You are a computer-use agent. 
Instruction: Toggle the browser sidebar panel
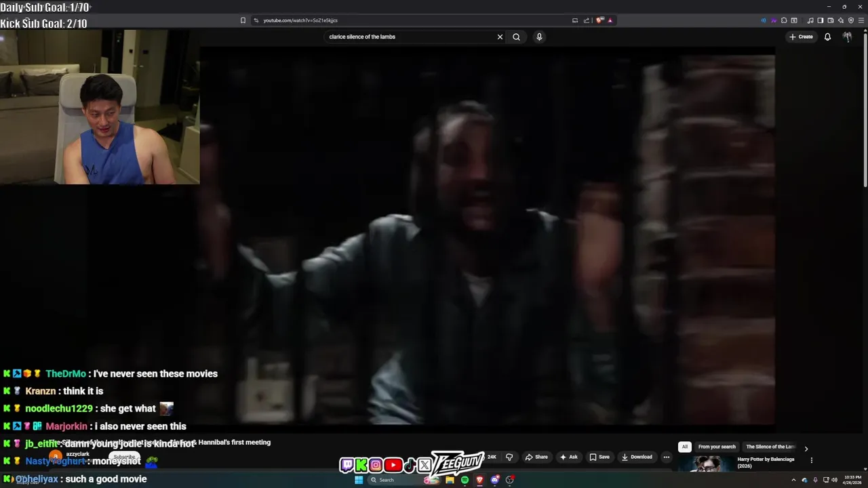pos(821,20)
